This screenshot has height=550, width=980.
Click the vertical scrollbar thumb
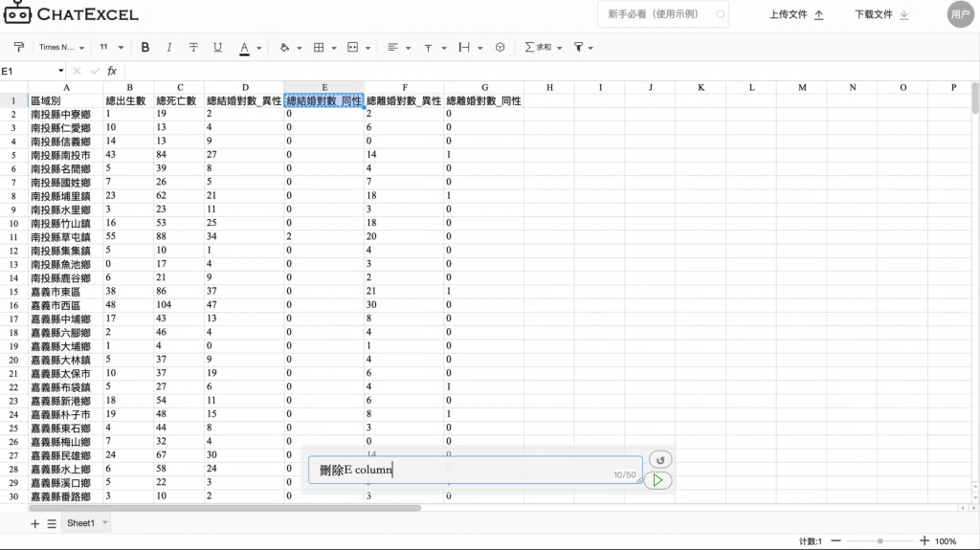[975, 99]
